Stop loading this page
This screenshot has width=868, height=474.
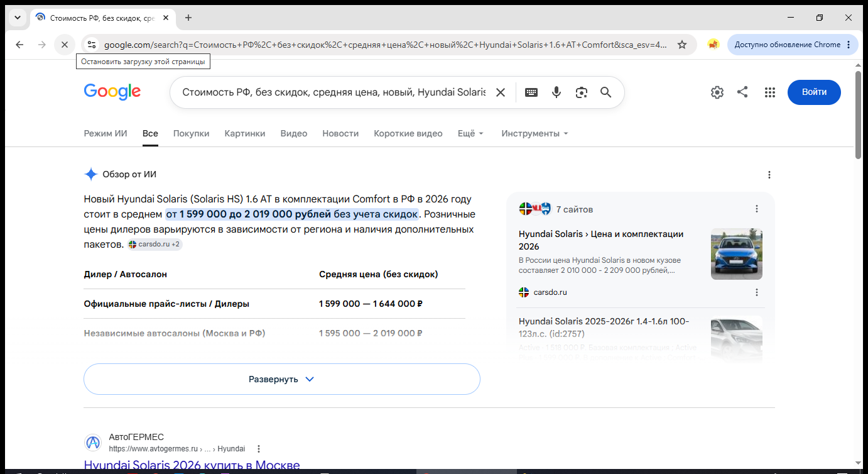(x=65, y=45)
